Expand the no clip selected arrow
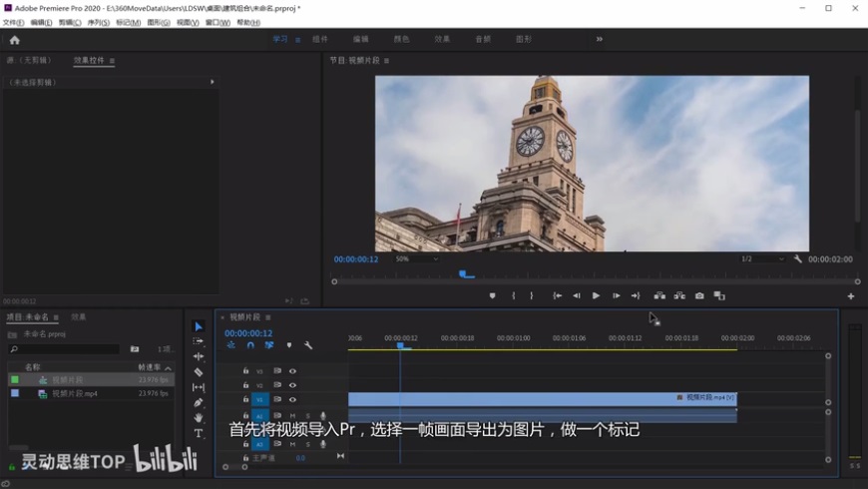Screen dimensions: 868x489 point(213,82)
